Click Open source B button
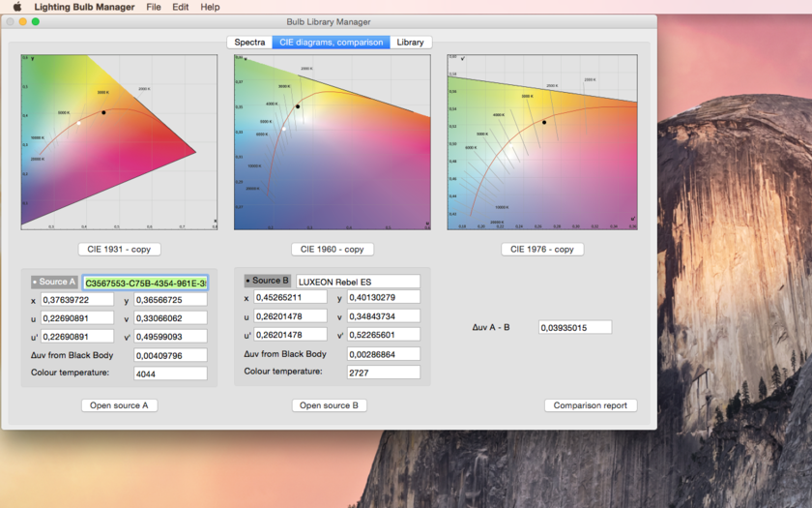 pyautogui.click(x=329, y=405)
